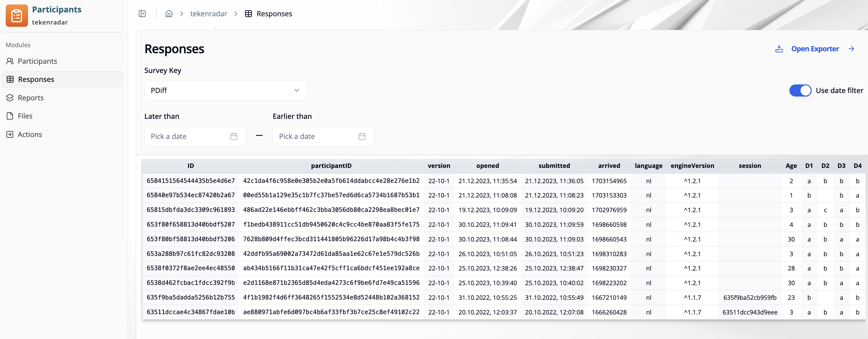Disable the Use date filter switch
Viewport: 868px width, 339px height.
tap(800, 90)
